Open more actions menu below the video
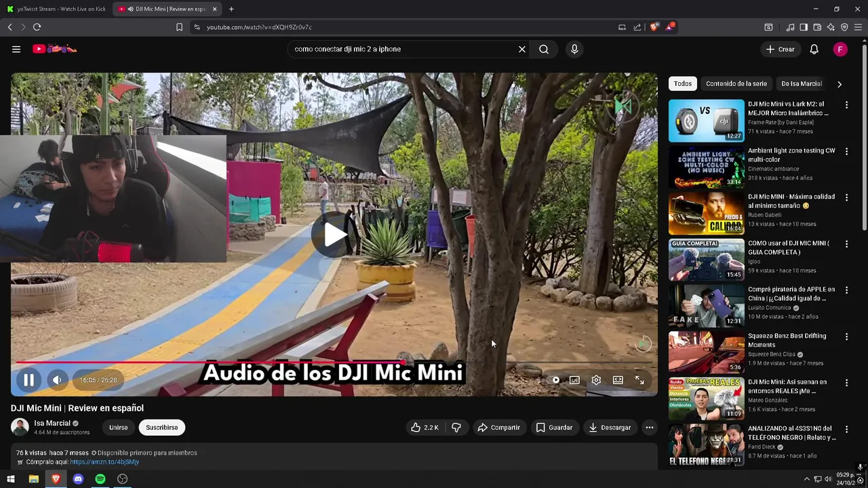Image resolution: width=868 pixels, height=488 pixels. 649,428
